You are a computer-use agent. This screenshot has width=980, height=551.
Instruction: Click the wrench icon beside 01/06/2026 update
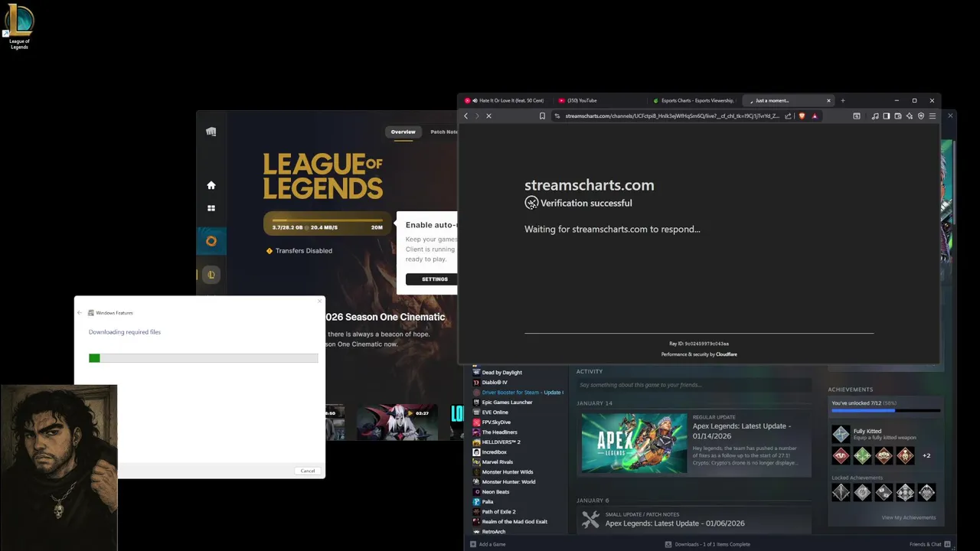click(x=590, y=519)
